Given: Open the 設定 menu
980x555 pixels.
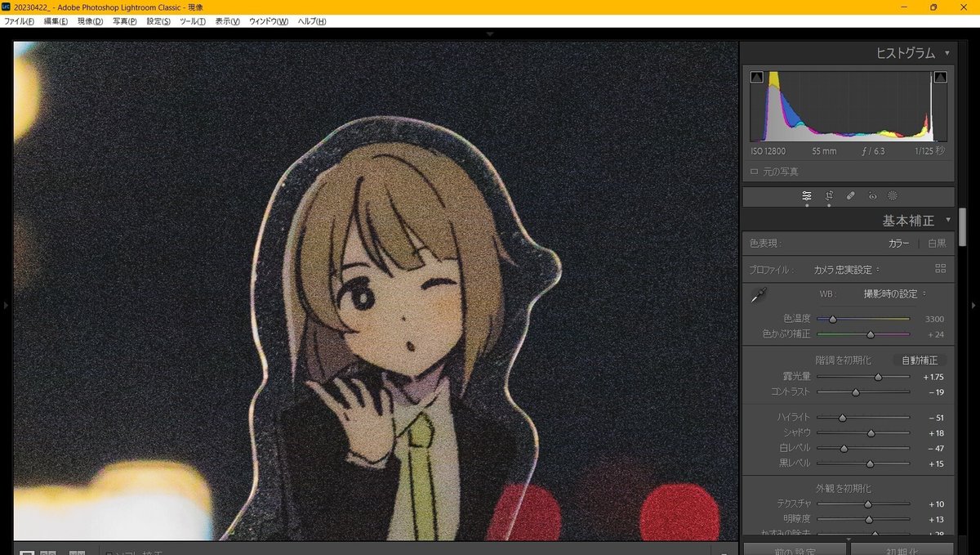Looking at the screenshot, I should tap(158, 21).
